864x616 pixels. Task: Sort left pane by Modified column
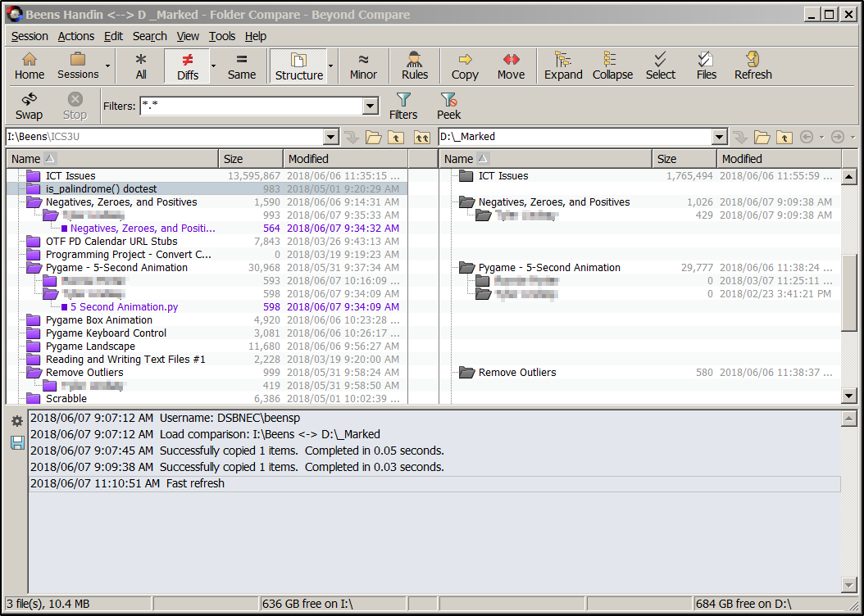click(345, 159)
